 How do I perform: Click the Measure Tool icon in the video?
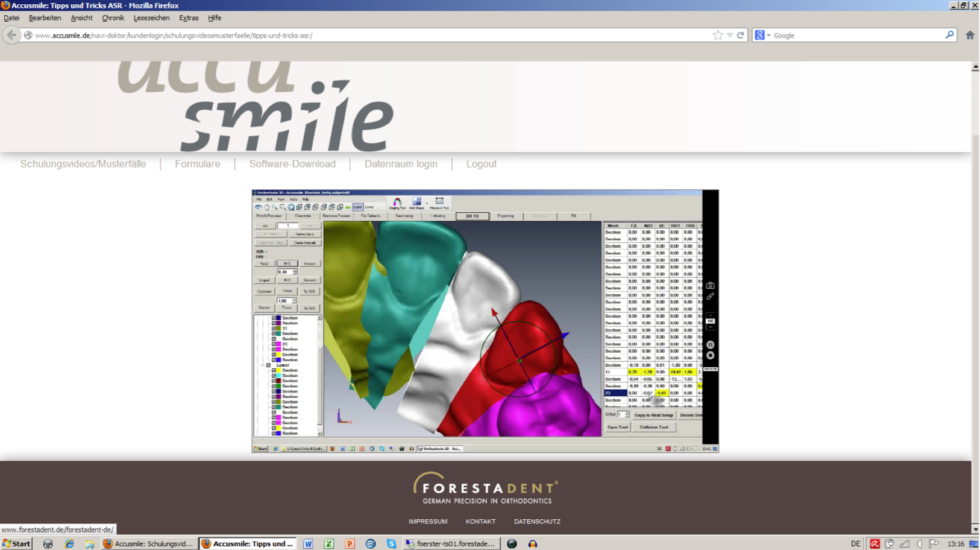pos(439,203)
